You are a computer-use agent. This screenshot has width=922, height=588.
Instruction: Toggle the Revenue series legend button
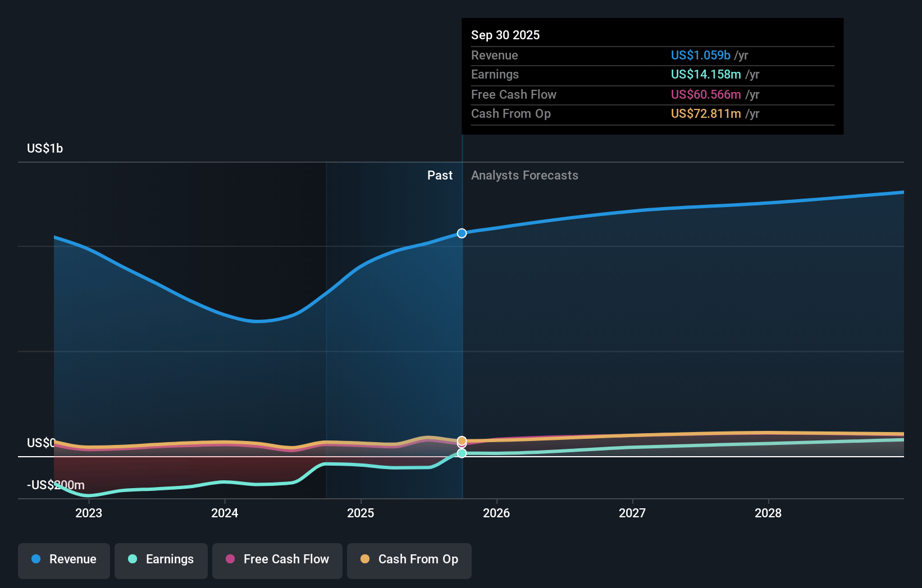(64, 560)
